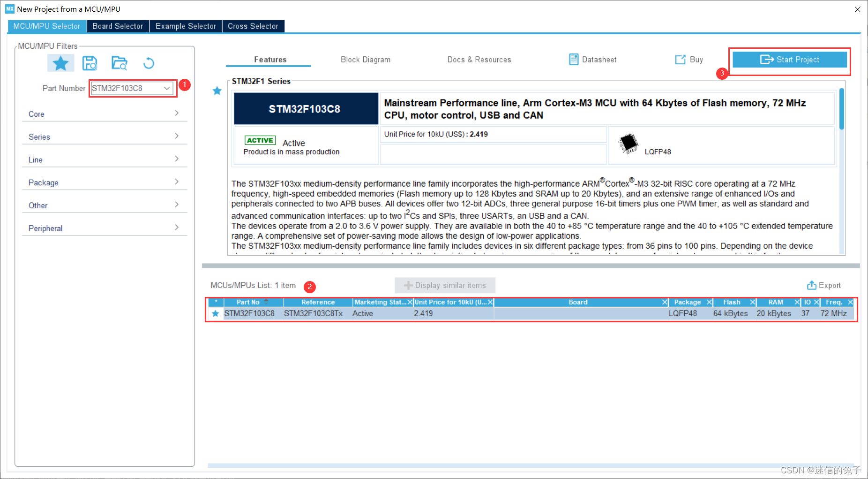Open the Datasheet document icon

pyautogui.click(x=574, y=60)
